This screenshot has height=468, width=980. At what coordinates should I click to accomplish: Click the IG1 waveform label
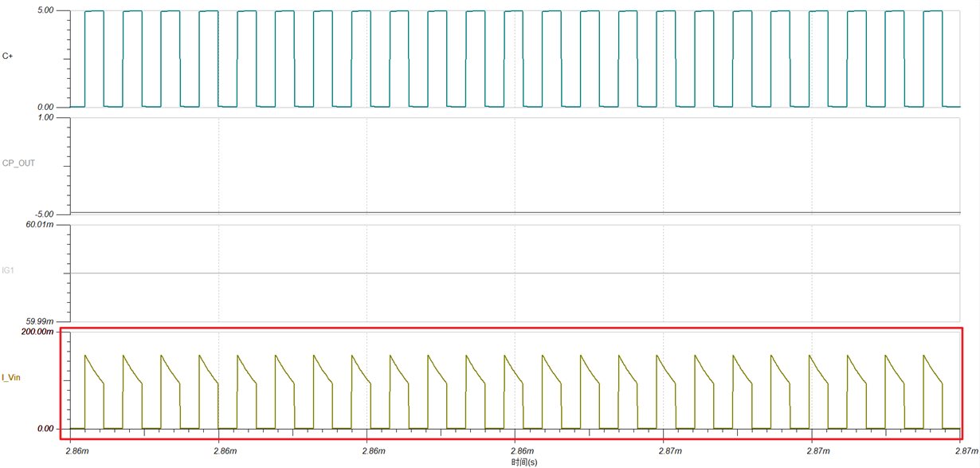(x=8, y=271)
